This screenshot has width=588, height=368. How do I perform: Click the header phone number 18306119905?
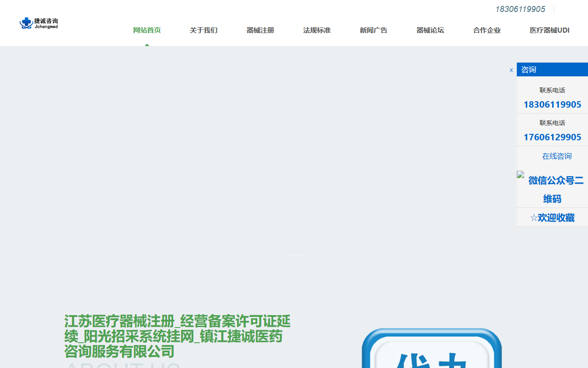[x=520, y=9]
